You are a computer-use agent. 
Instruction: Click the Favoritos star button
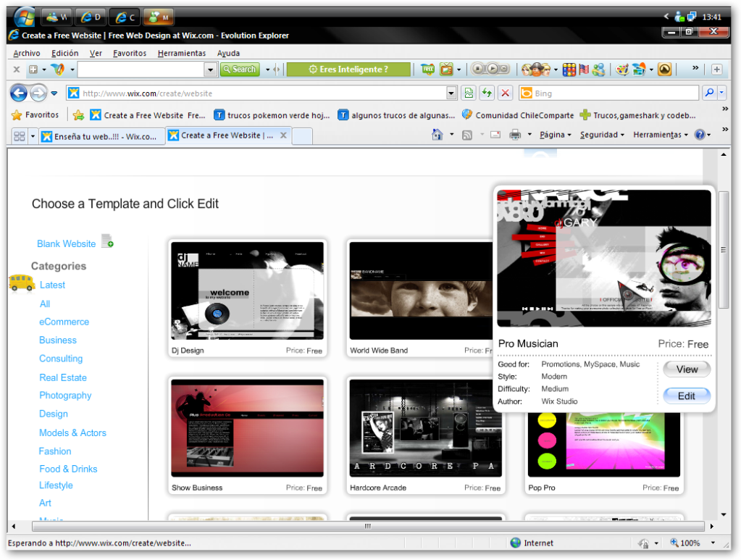pos(35,115)
